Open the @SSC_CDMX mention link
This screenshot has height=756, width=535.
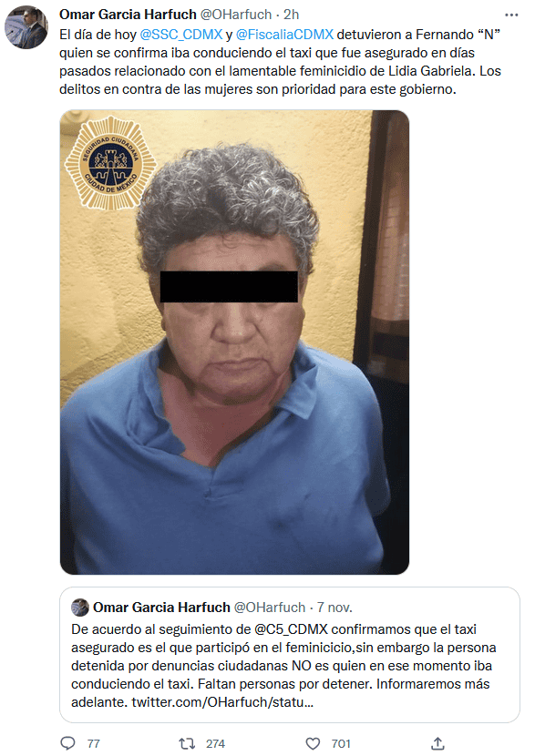[x=180, y=35]
